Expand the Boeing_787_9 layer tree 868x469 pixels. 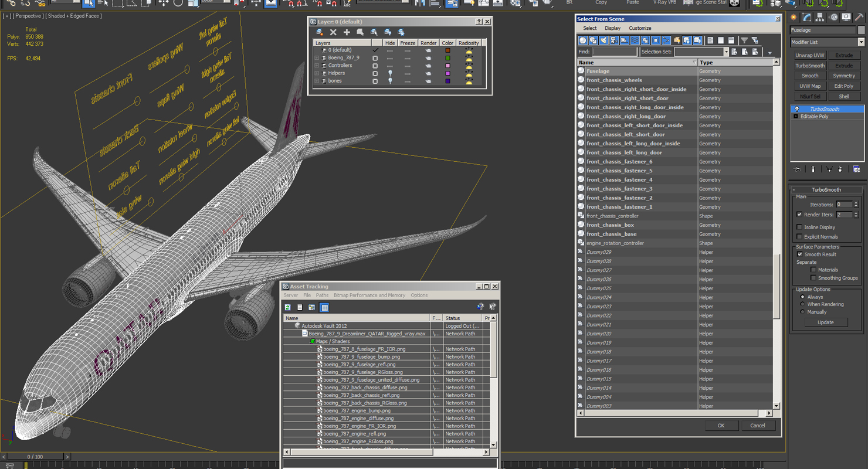pos(317,58)
